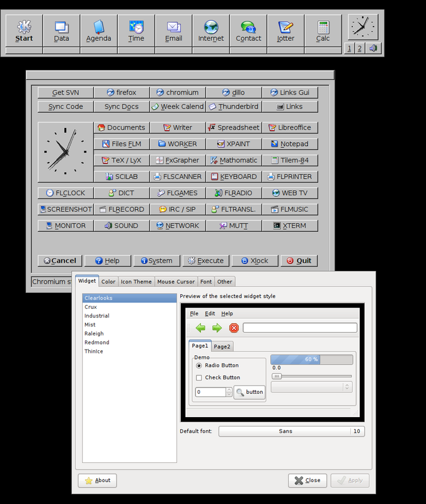This screenshot has height=504, width=426.
Task: Open WEB TV
Action: coord(290,193)
